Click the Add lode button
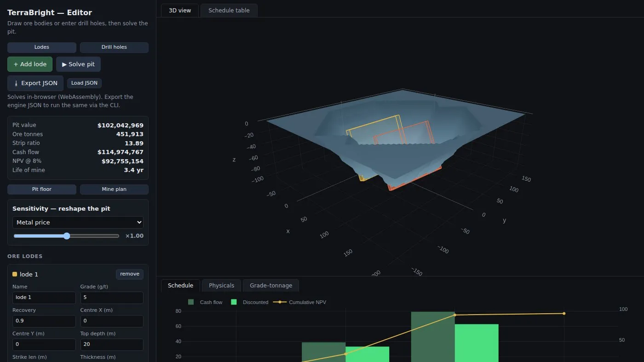 coord(30,64)
